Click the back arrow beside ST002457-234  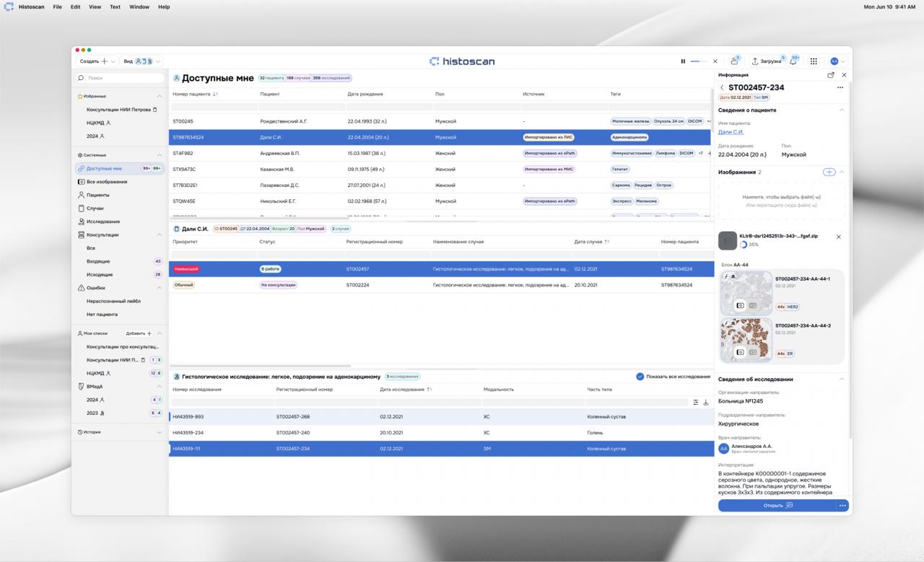click(722, 88)
